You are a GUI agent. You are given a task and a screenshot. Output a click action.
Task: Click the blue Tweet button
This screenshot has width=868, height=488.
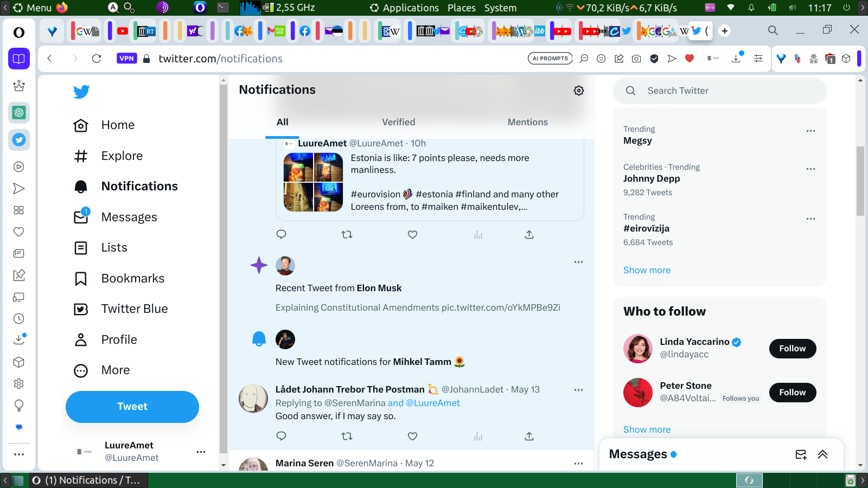132,407
